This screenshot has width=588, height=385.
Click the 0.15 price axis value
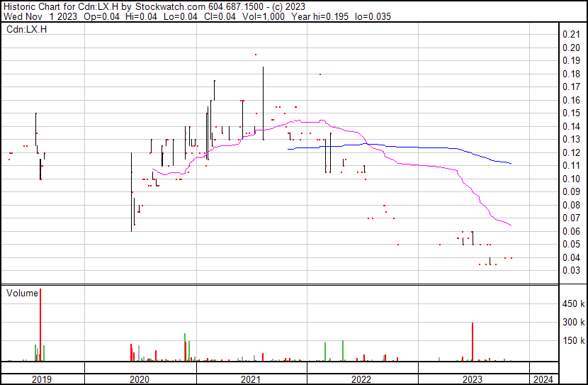(572, 113)
